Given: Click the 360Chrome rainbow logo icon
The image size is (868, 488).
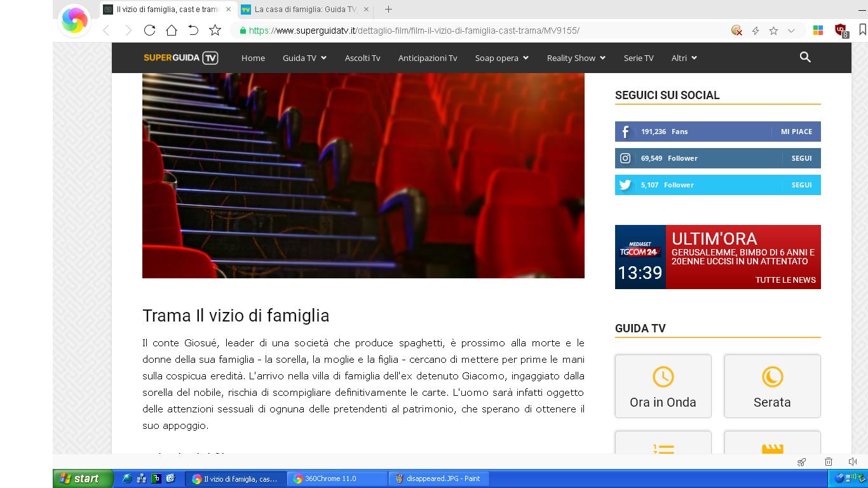Looking at the screenshot, I should [x=74, y=20].
